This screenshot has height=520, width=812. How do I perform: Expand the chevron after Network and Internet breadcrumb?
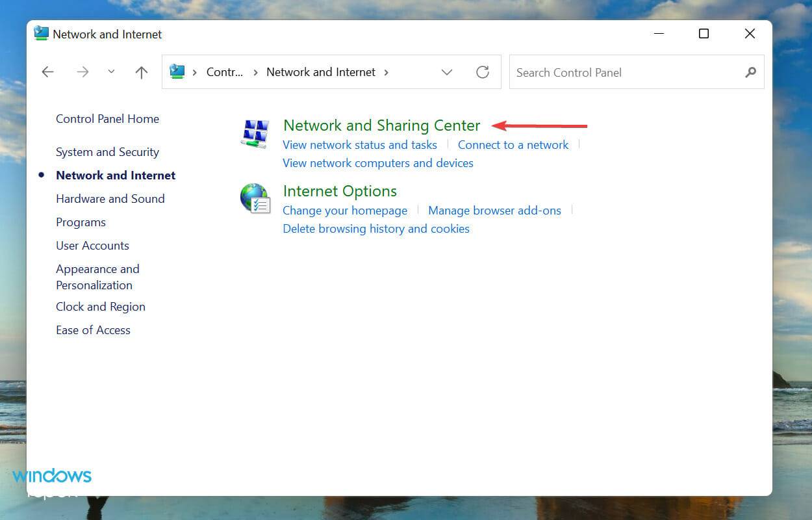pyautogui.click(x=386, y=72)
